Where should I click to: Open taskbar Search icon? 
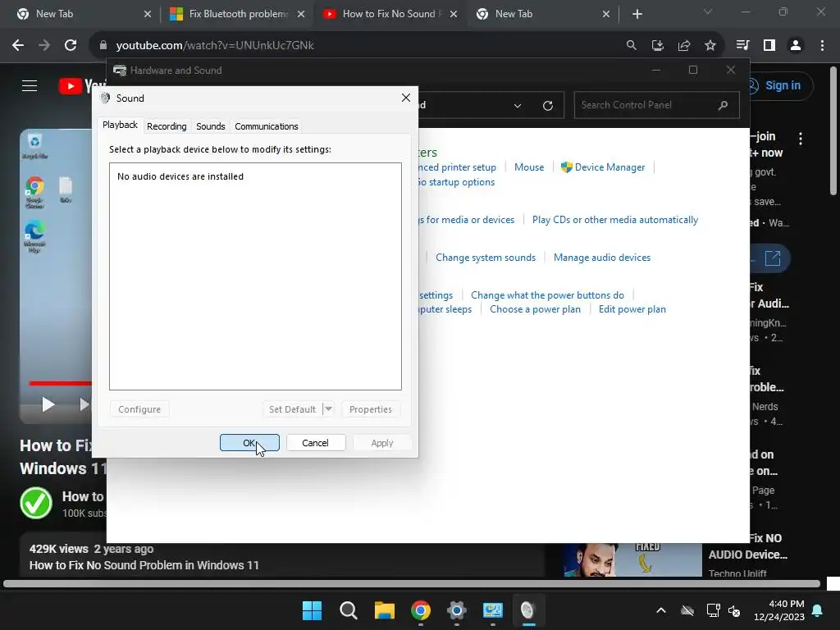click(348, 610)
